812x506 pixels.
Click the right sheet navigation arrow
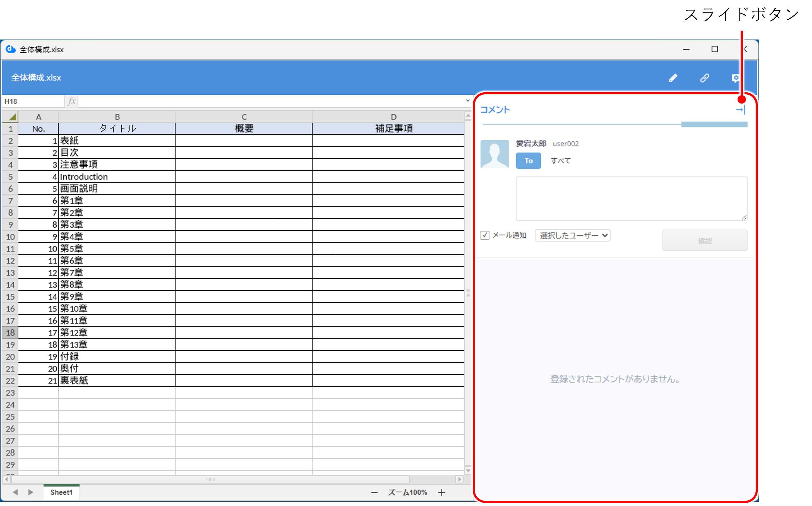point(30,492)
